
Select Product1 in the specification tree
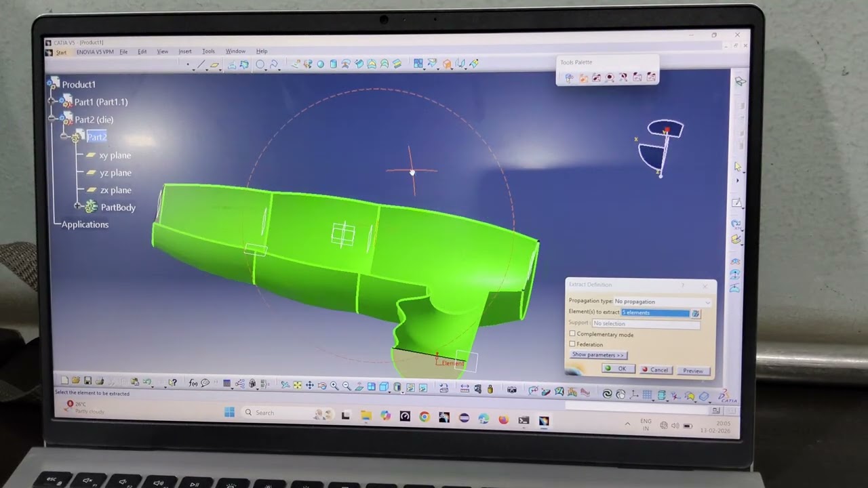(x=79, y=84)
